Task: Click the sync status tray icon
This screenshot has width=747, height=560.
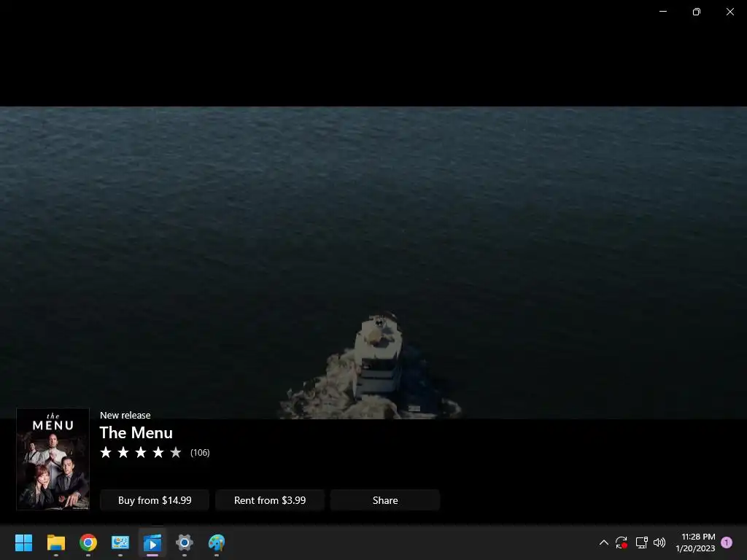Action: click(x=622, y=542)
